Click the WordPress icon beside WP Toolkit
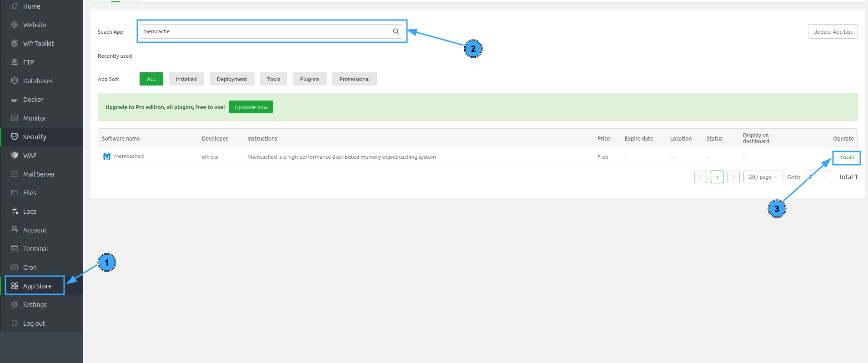This screenshot has height=363, width=868. pos(15,44)
